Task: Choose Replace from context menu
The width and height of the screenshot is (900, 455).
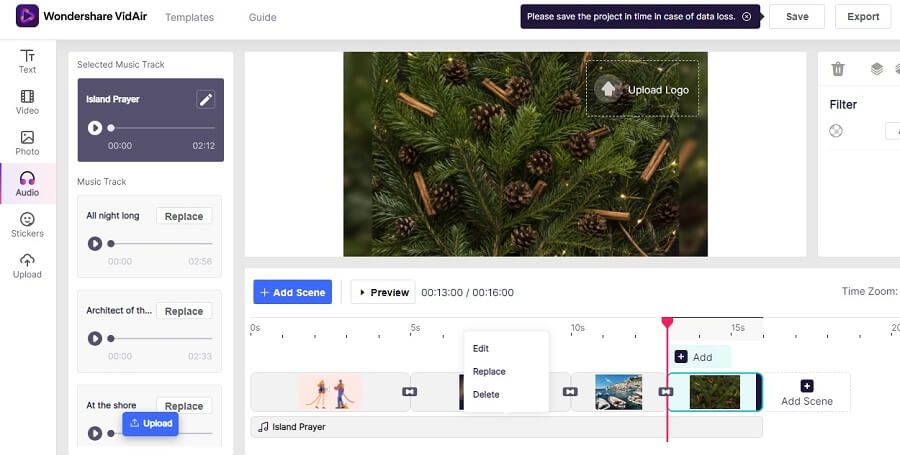Action: click(489, 371)
